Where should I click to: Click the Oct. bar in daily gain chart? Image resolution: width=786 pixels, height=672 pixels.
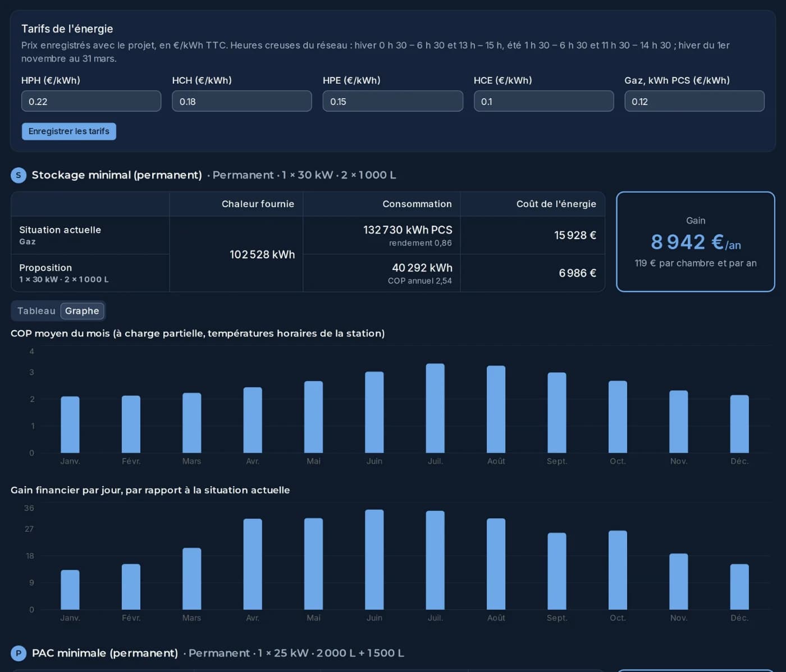(618, 570)
